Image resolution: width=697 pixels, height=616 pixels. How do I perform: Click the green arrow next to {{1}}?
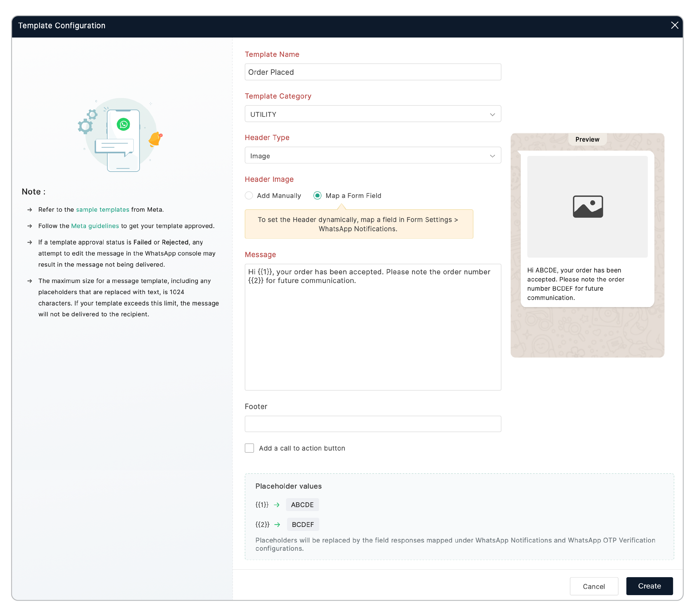276,505
